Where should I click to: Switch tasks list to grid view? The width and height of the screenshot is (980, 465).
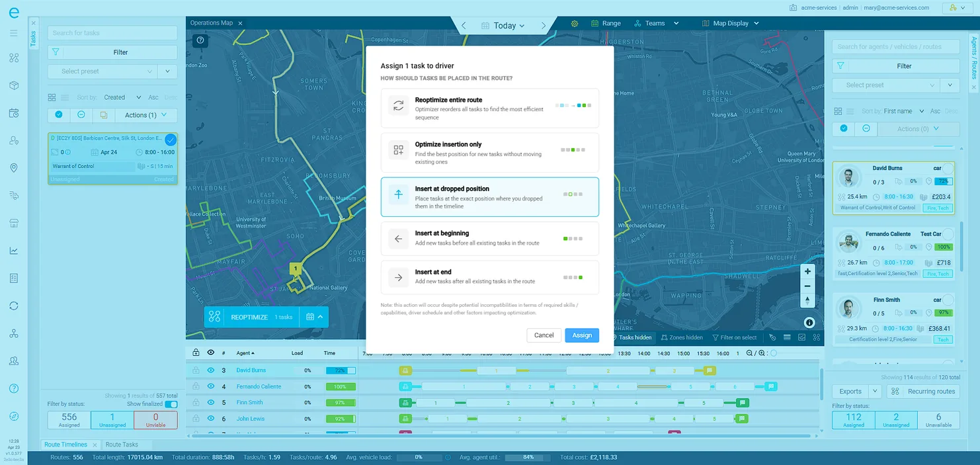(52, 97)
